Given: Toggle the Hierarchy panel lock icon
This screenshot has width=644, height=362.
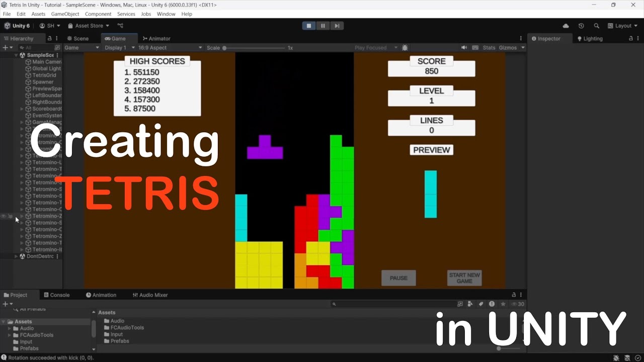Looking at the screenshot, I should 49,38.
